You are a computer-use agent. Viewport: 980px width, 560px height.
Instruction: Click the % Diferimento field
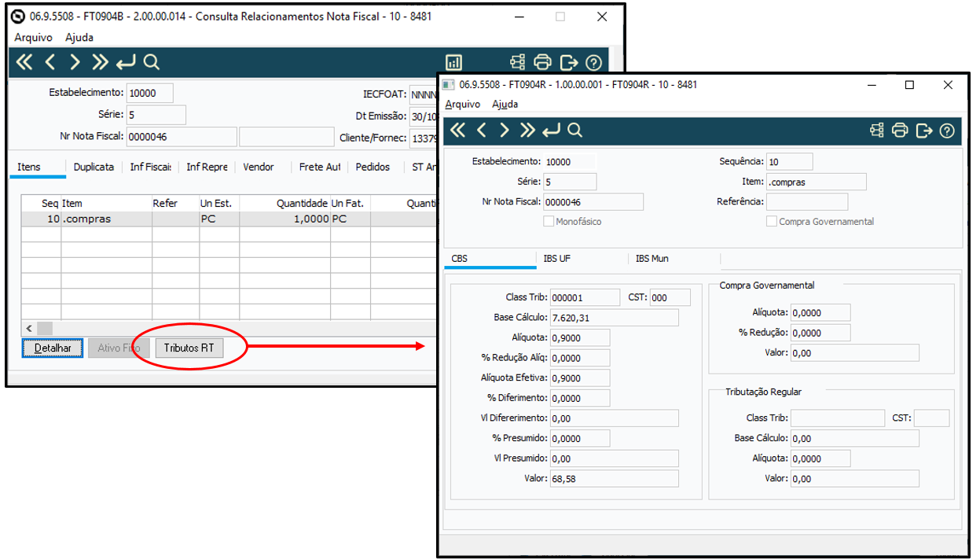point(580,398)
